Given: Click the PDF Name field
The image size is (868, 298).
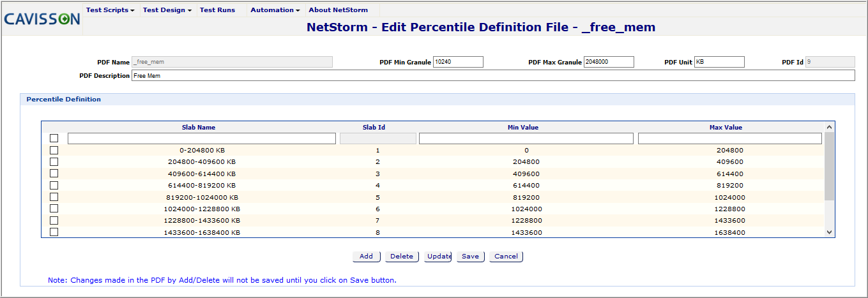Looking at the screenshot, I should click(232, 62).
